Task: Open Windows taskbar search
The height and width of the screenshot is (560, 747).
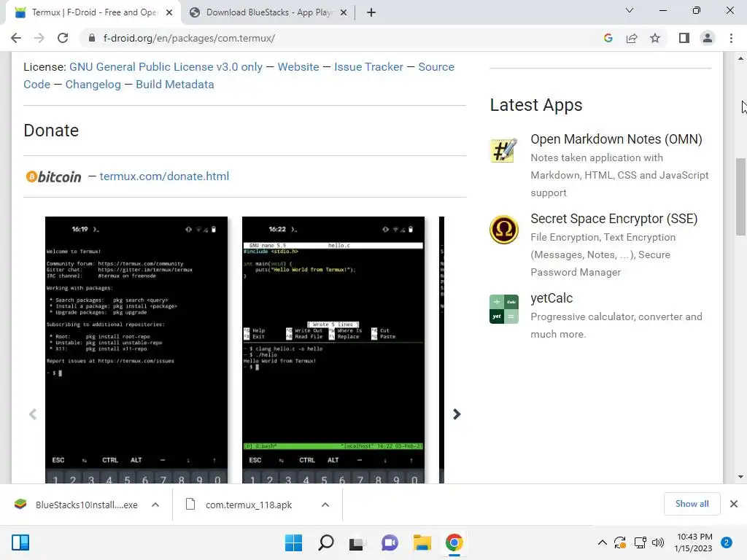Action: (326, 542)
